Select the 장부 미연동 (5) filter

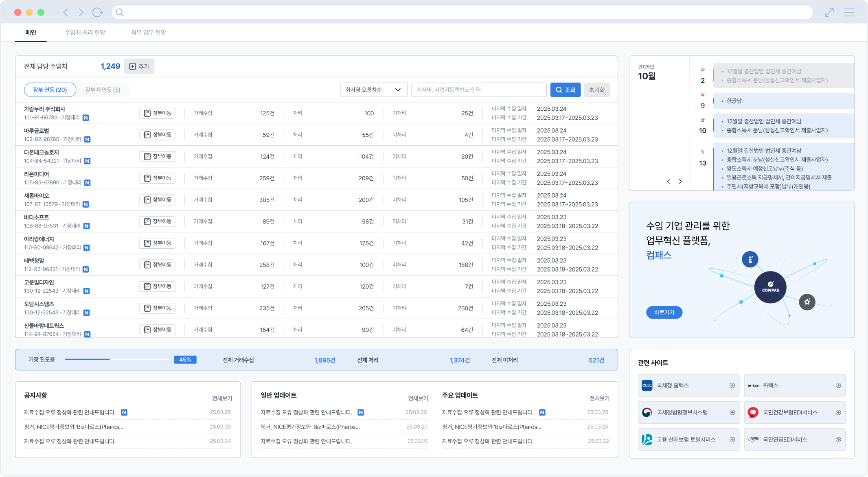coord(103,90)
